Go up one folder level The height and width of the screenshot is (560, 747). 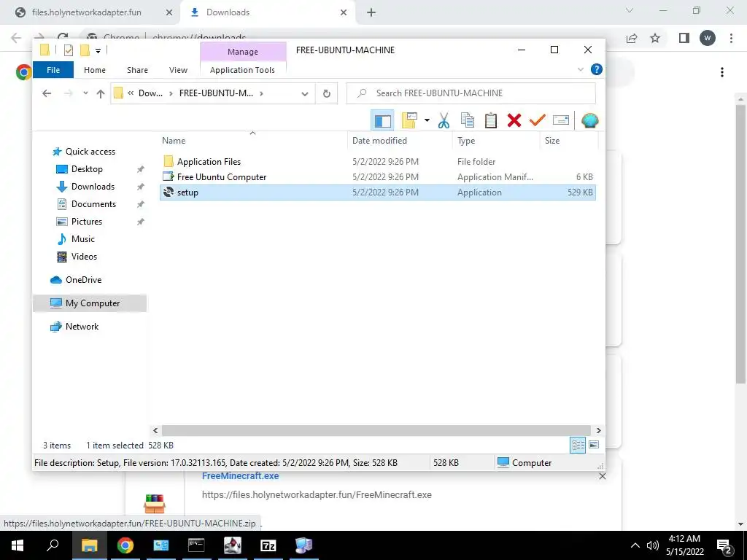click(101, 93)
